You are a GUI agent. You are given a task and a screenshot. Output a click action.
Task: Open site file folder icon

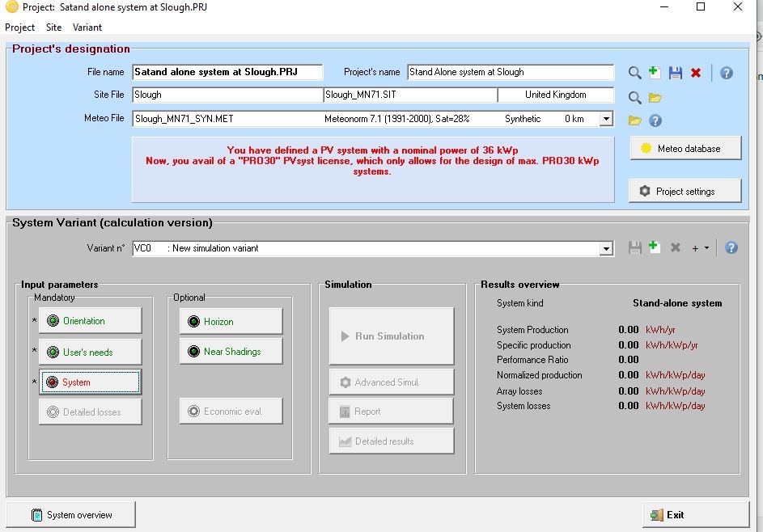coord(655,98)
